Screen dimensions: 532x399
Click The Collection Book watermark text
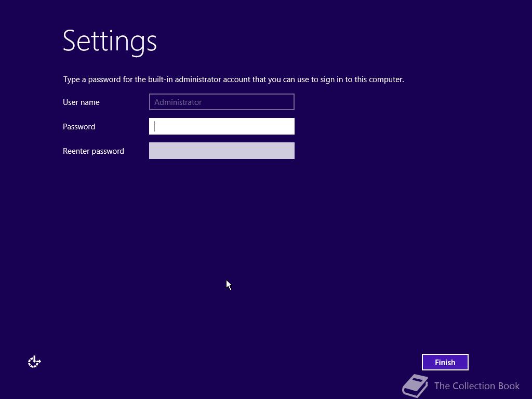coord(476,386)
